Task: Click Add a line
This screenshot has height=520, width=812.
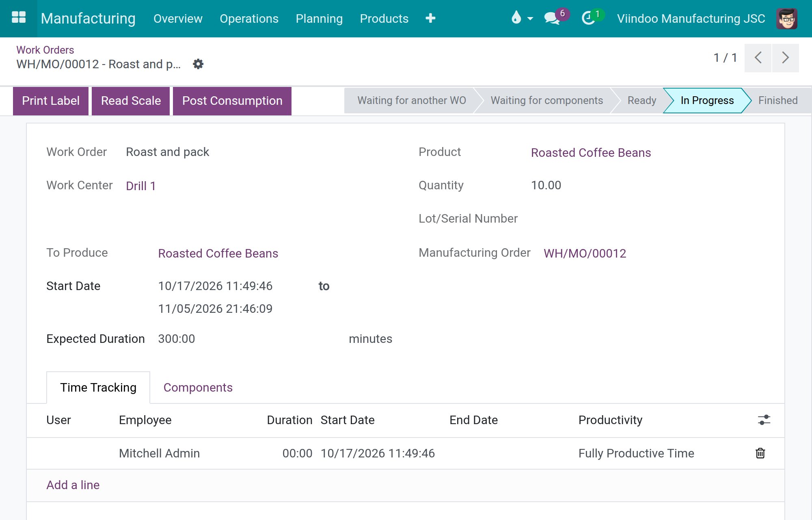Action: click(73, 485)
